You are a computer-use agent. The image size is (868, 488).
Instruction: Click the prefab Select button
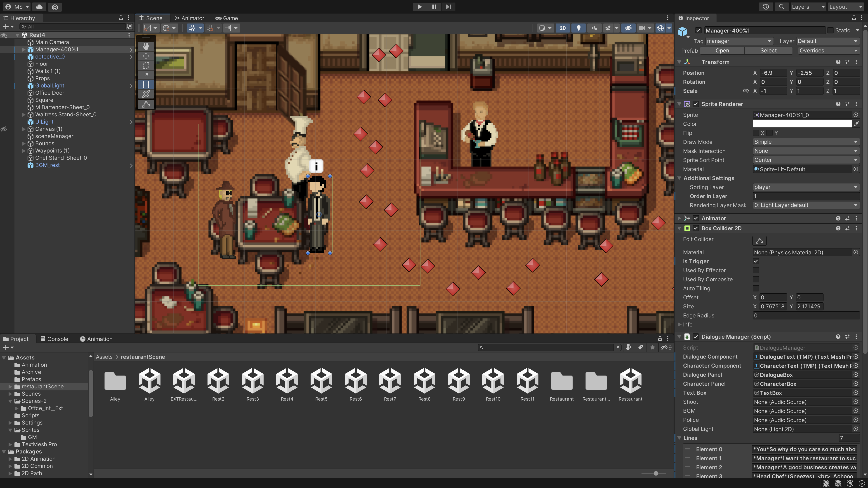[x=768, y=51]
